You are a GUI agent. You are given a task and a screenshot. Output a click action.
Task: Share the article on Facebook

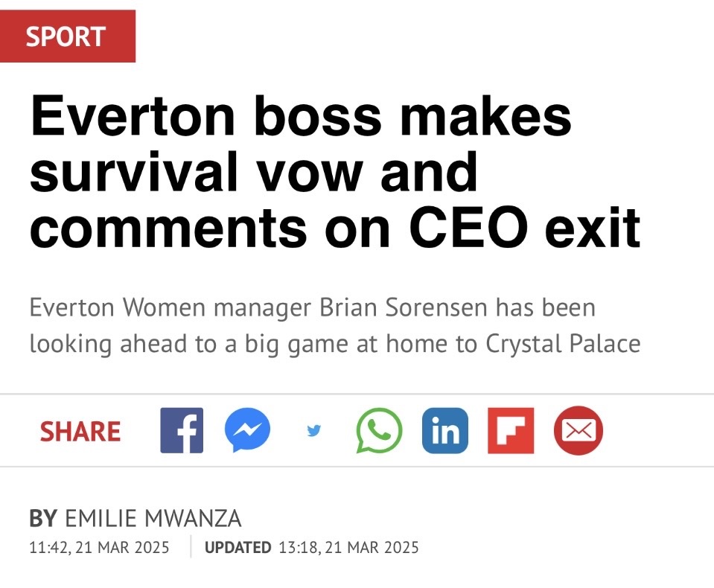182,431
